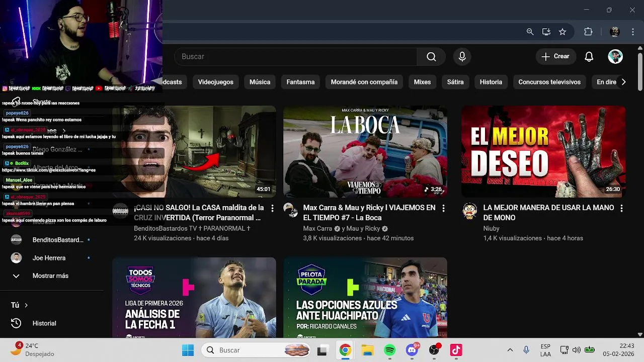Open Discord from the taskbar
This screenshot has width=644, height=362.
tap(413, 350)
